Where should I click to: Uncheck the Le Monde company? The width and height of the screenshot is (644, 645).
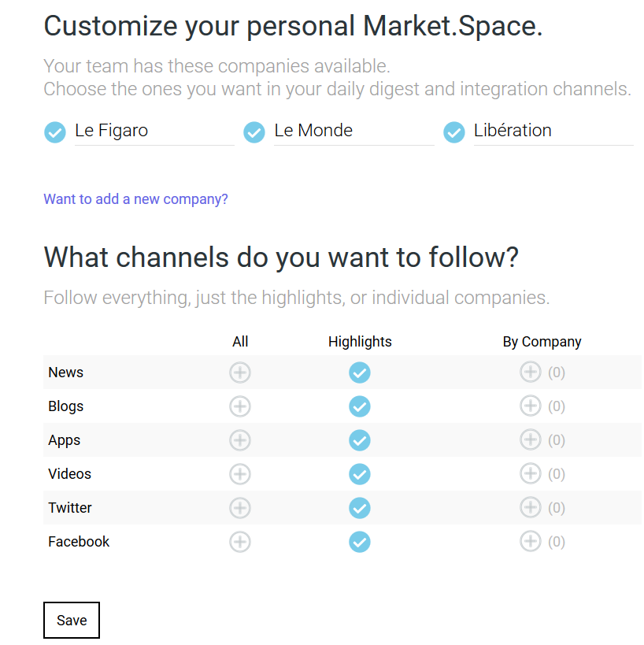click(x=254, y=132)
